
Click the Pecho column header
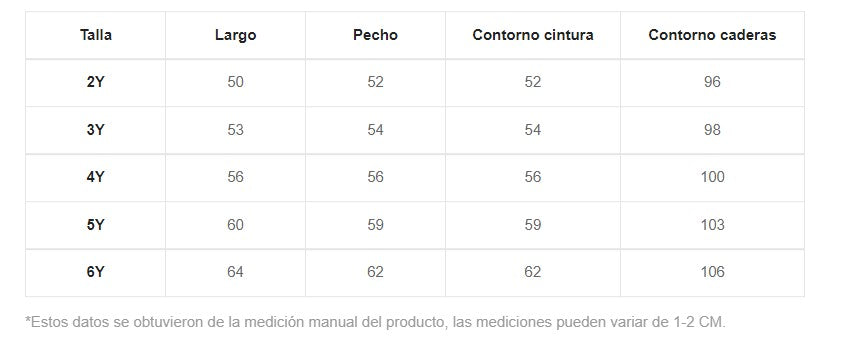[x=375, y=35]
